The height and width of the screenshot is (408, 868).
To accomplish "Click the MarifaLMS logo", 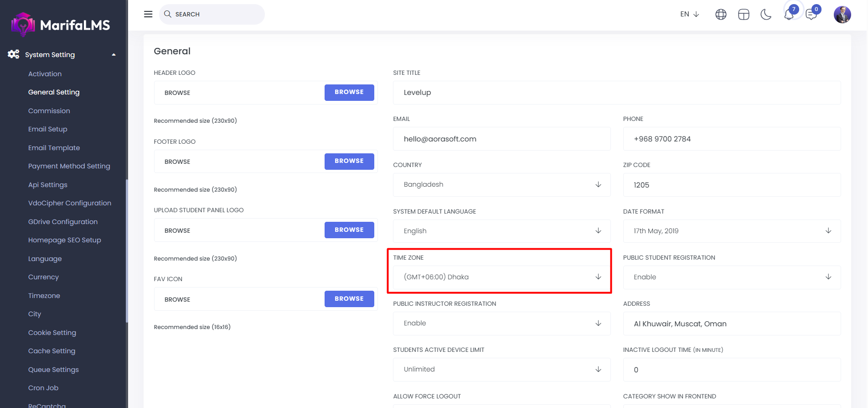I will click(x=61, y=25).
